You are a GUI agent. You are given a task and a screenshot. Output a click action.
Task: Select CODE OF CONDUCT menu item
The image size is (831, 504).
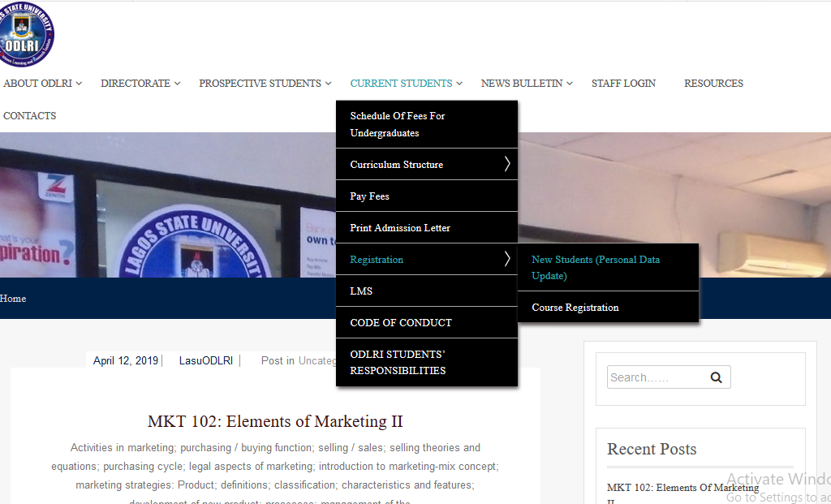427,323
